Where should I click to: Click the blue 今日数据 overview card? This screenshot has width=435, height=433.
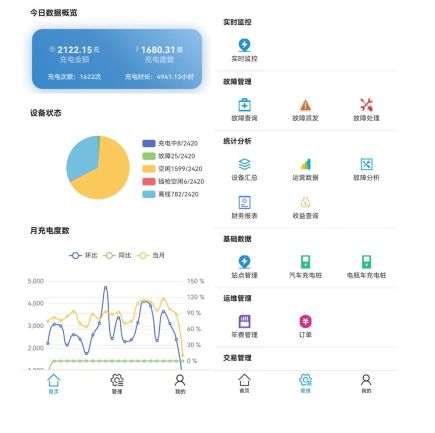pyautogui.click(x=117, y=59)
